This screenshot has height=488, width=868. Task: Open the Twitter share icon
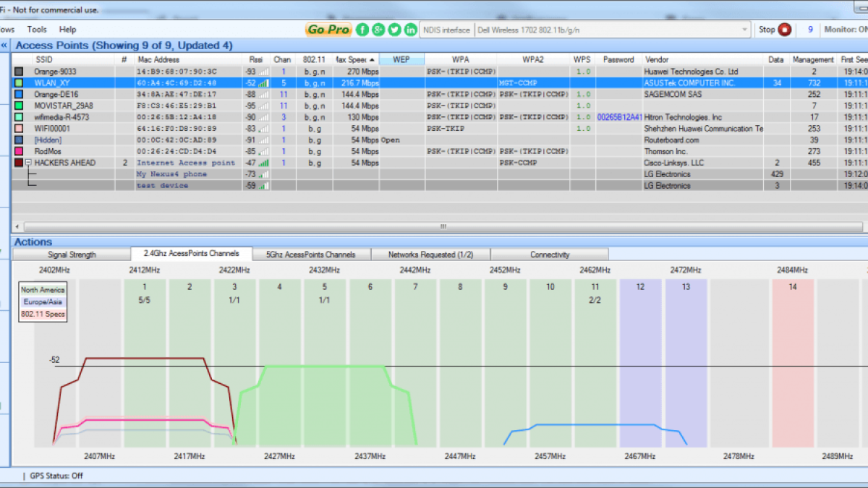tap(394, 30)
